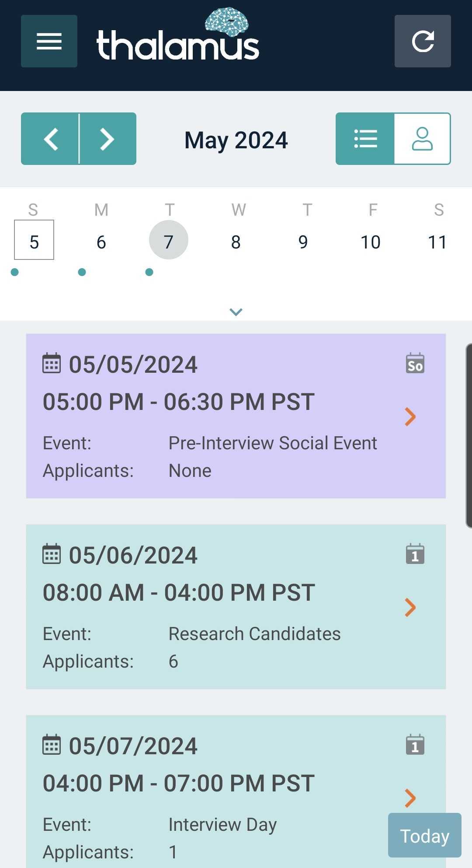The height and width of the screenshot is (868, 472).
Task: Open Research Candidates details via orange chevron
Action: [x=410, y=608]
